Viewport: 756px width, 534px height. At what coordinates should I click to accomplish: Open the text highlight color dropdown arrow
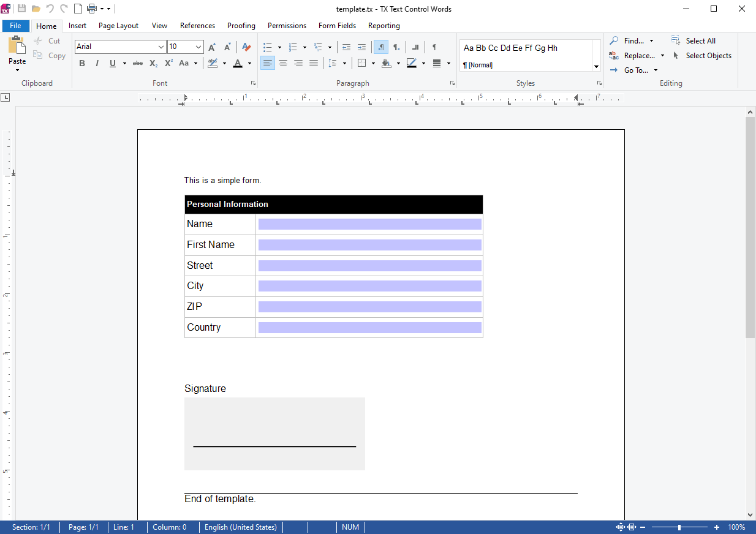pyautogui.click(x=225, y=63)
